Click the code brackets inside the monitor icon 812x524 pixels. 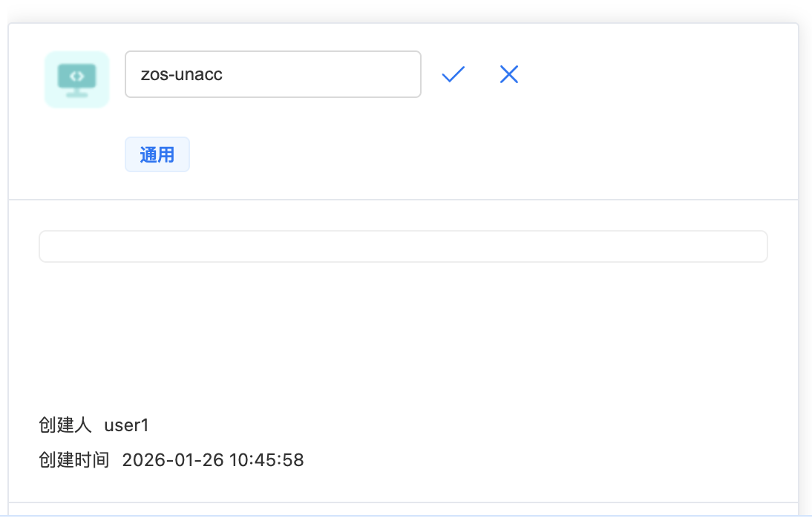point(77,76)
